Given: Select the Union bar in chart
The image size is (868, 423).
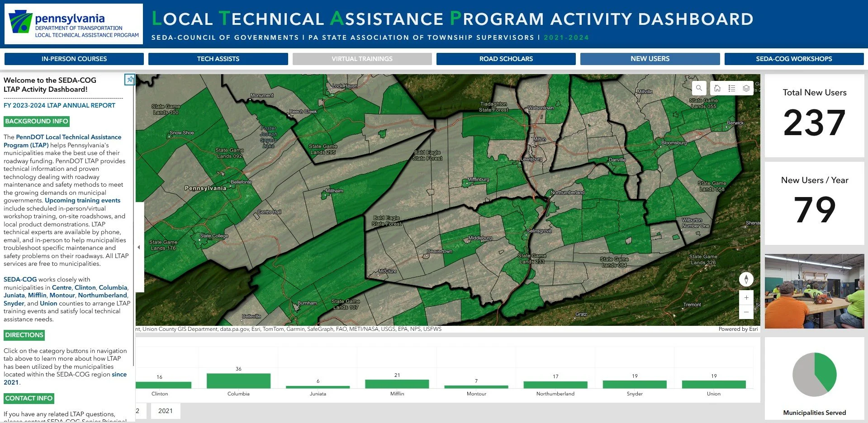Looking at the screenshot, I should click(714, 384).
